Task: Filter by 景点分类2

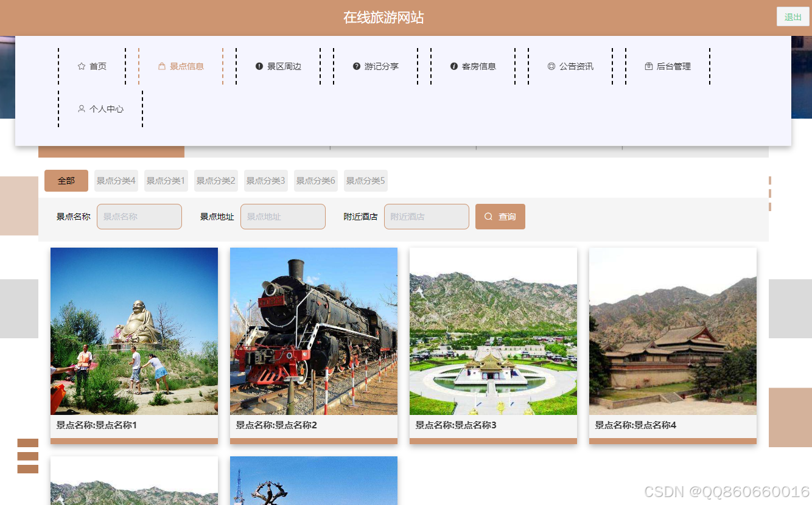Action: click(216, 181)
